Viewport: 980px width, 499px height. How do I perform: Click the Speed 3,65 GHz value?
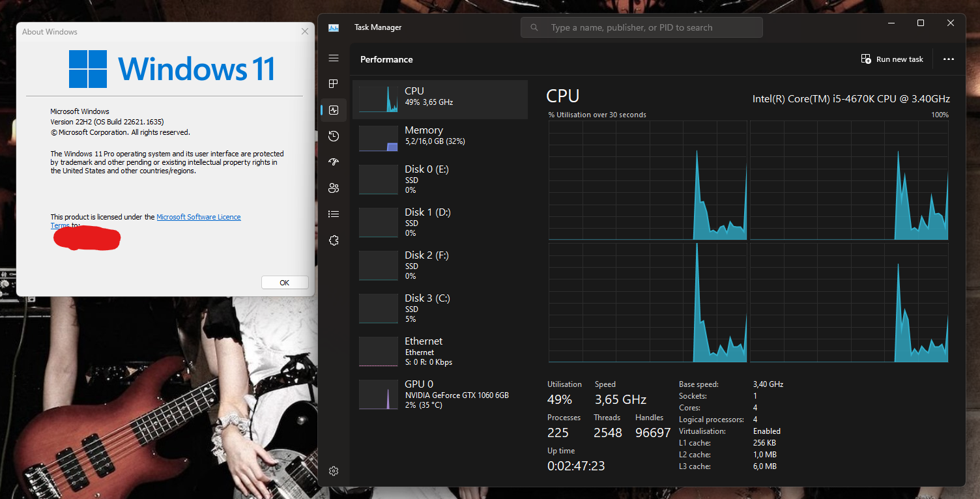click(620, 399)
